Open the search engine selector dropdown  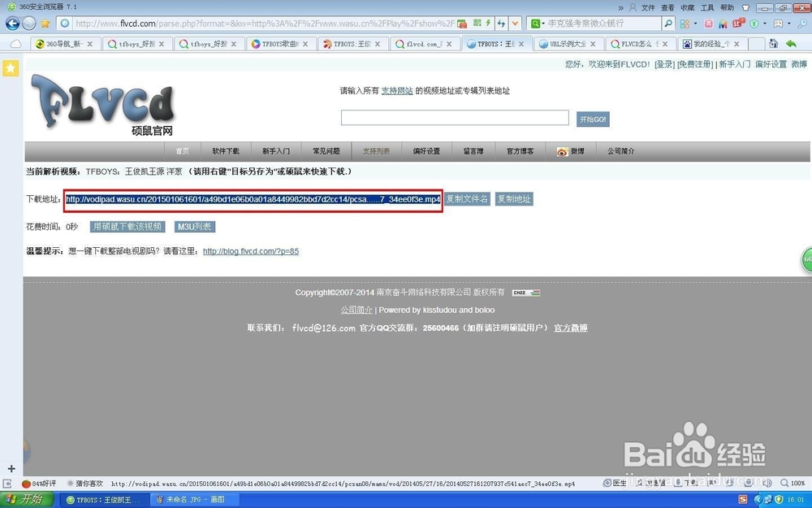(x=537, y=24)
